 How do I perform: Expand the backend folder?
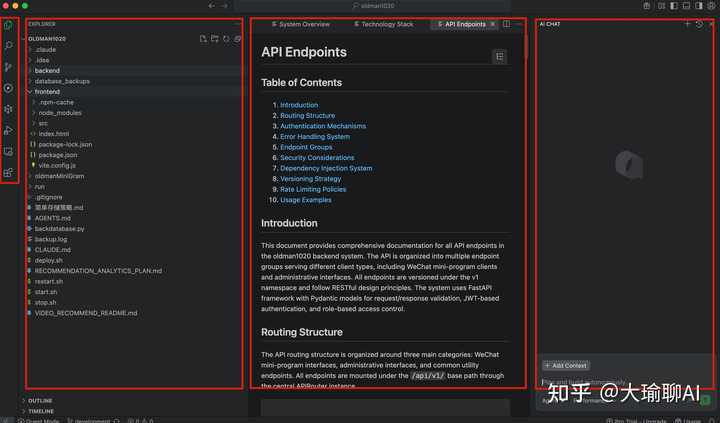click(47, 70)
